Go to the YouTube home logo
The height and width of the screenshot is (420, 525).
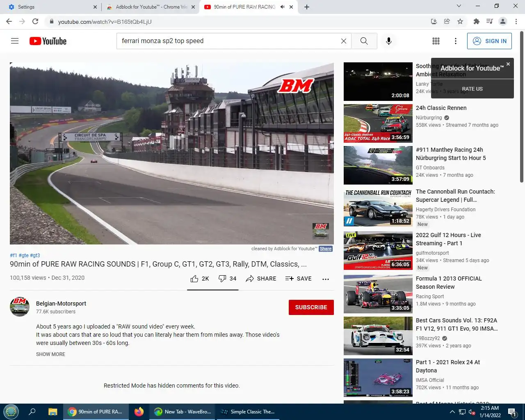[x=48, y=41]
